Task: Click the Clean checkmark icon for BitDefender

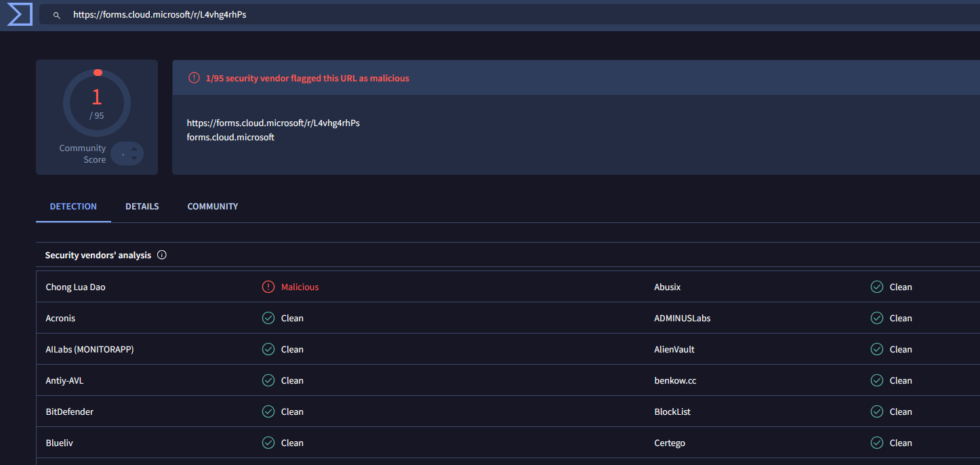Action: coord(268,411)
